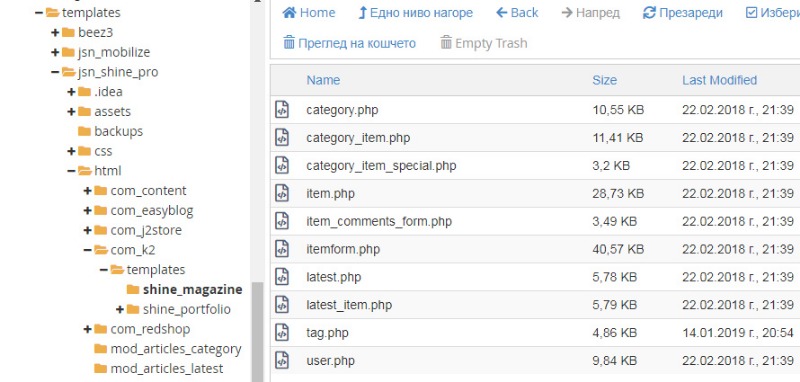Expand the com_content folder

pyautogui.click(x=87, y=191)
